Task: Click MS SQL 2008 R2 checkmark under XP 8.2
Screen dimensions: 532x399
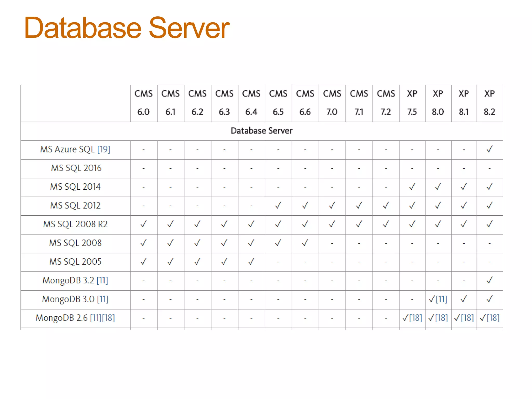Action: coord(490,224)
